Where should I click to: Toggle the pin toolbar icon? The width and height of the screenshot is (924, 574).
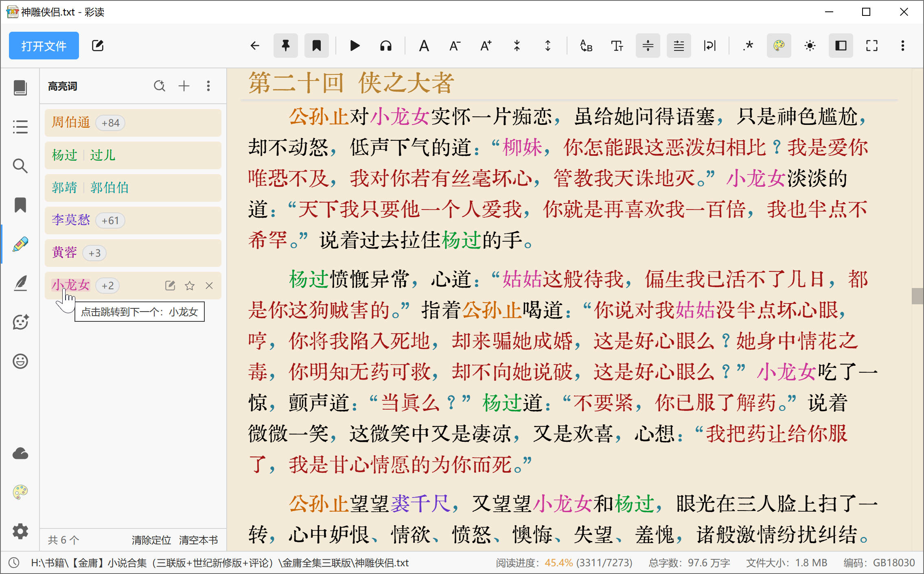[286, 46]
